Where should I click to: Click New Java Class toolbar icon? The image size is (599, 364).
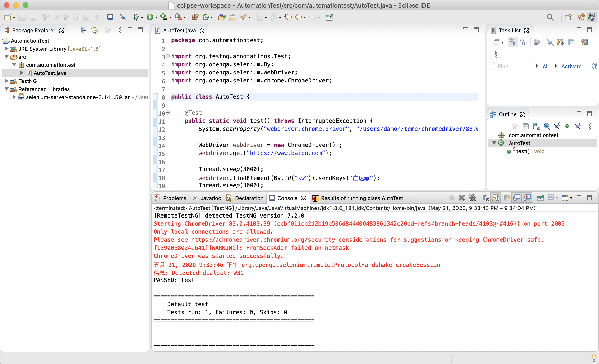pos(206,17)
